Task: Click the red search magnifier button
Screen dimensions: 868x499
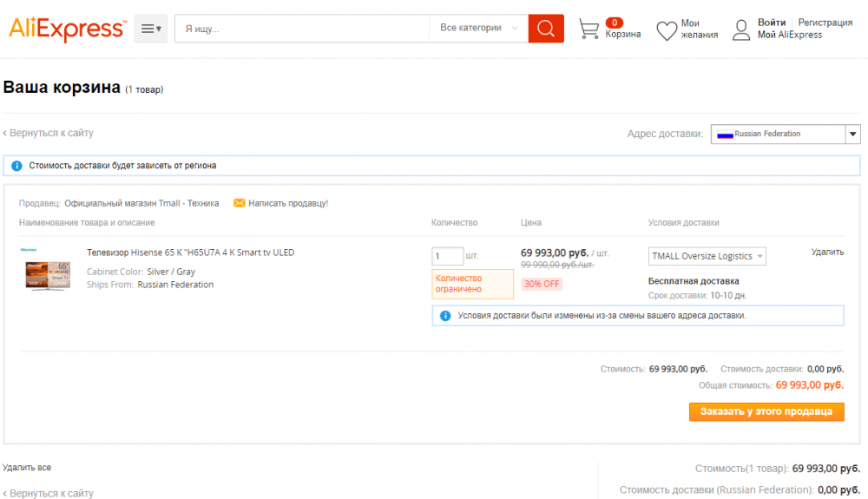Action: pyautogui.click(x=546, y=29)
